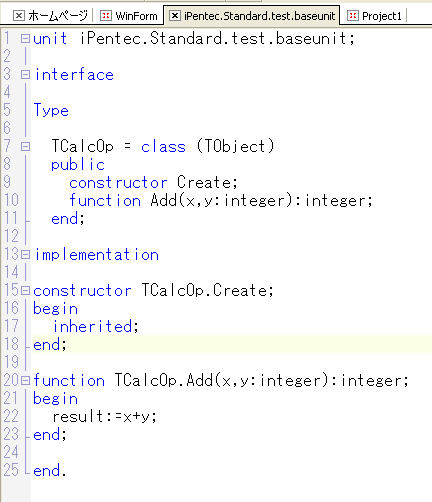This screenshot has width=432, height=502.
Task: Collapse the function TCalcOp.Add fold marker
Action: click(25, 381)
